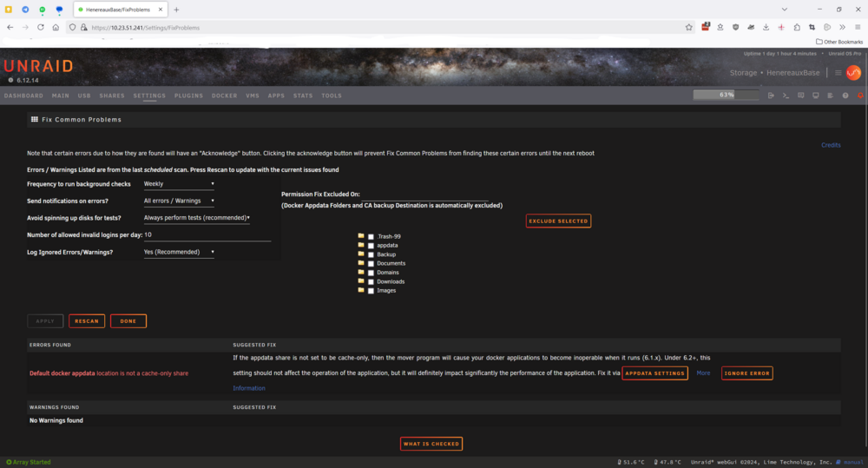Expand the Firefox list-all-tabs chevron
The height and width of the screenshot is (468, 868).
pos(784,10)
